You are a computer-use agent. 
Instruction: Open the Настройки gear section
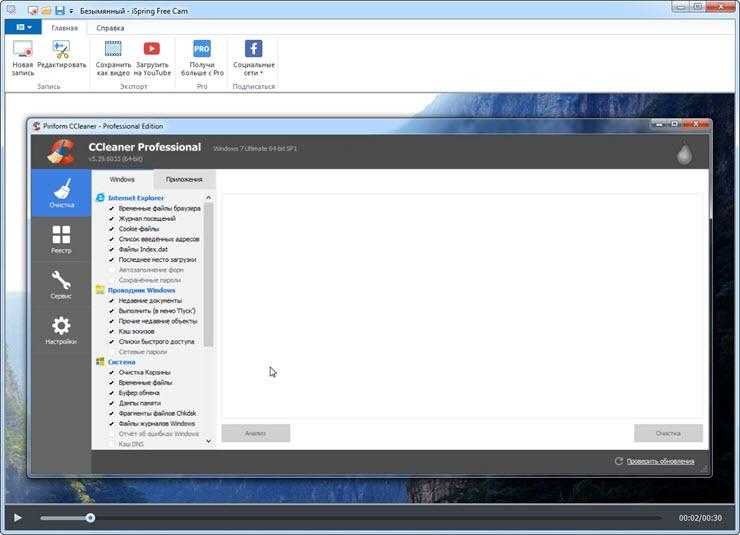[61, 330]
